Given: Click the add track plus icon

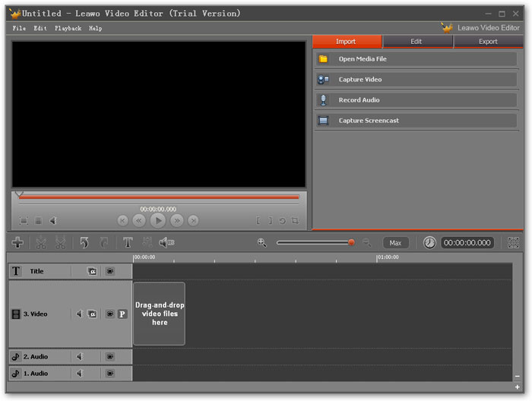Looking at the screenshot, I should pyautogui.click(x=17, y=242).
